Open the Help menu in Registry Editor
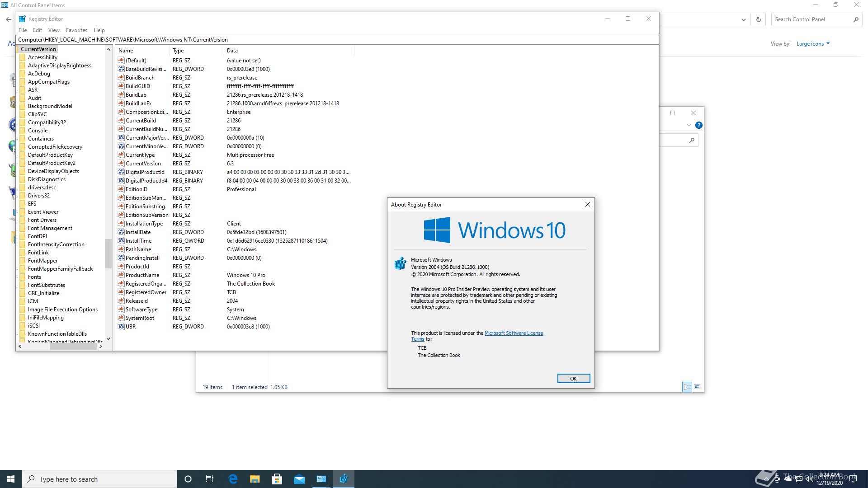The image size is (868, 488). [99, 30]
